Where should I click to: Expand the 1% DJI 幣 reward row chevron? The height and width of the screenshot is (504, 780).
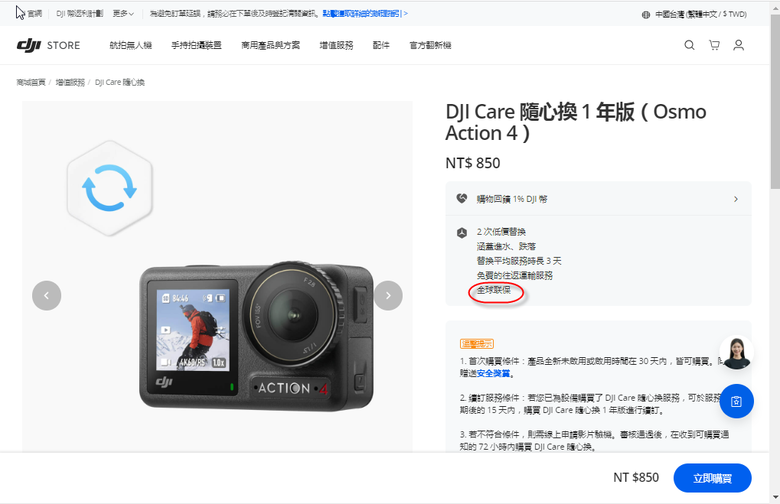[736, 199]
